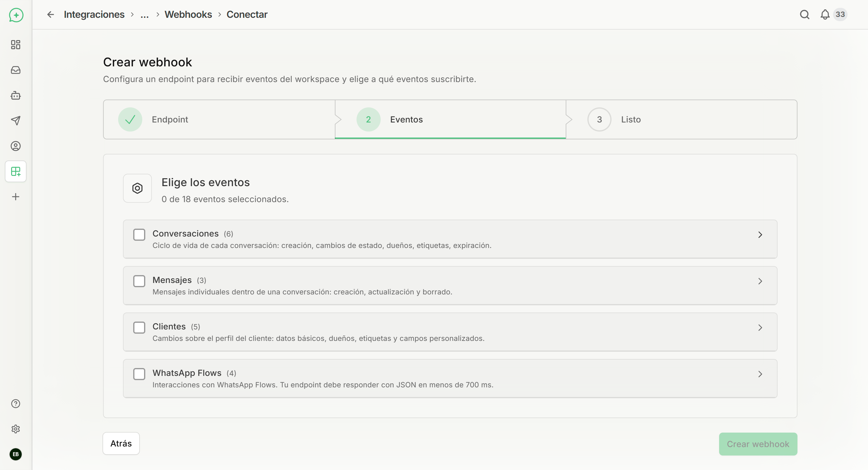Image resolution: width=868 pixels, height=470 pixels.
Task: Expand the Conversaciones chevron
Action: tap(760, 235)
